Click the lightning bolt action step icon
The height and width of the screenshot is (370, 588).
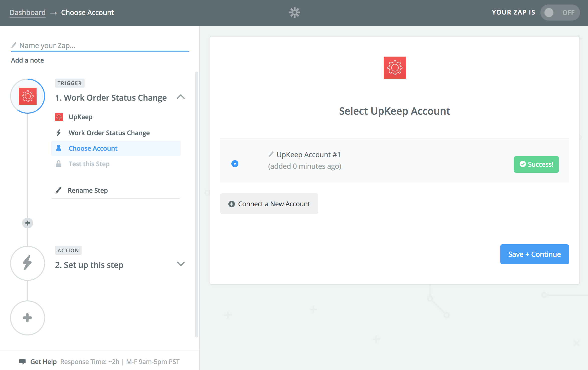(x=28, y=263)
